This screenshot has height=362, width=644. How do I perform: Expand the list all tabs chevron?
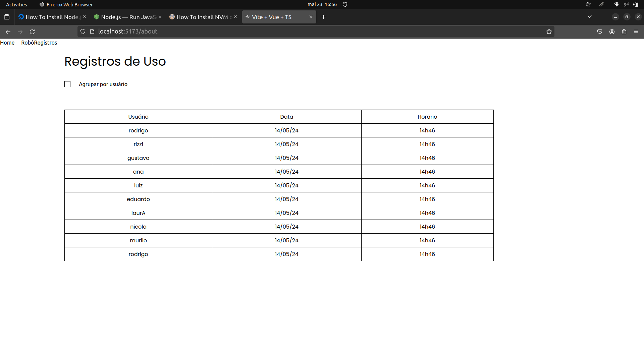pyautogui.click(x=590, y=17)
